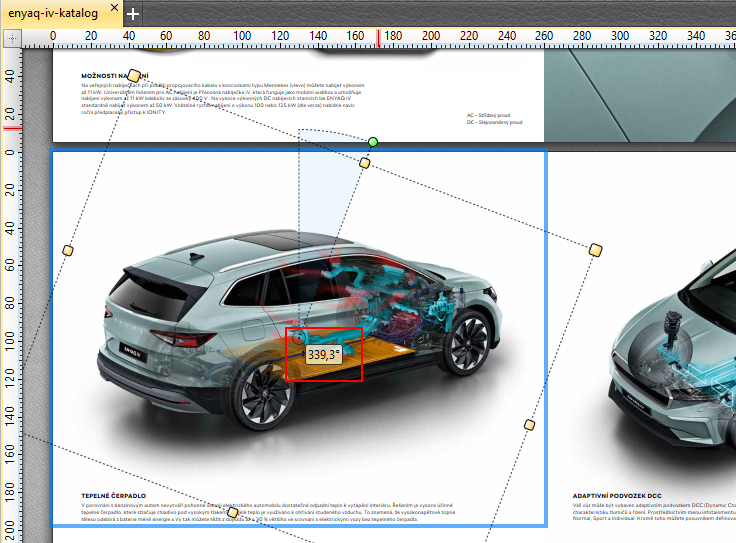Click the AC – Střídavý proud note
Image resolution: width=736 pixels, height=543 pixels.
[488, 115]
